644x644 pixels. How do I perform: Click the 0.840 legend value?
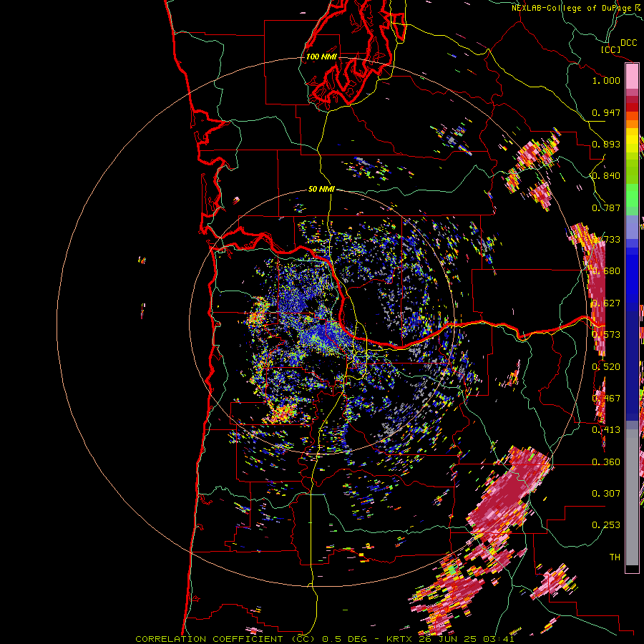[606, 176]
